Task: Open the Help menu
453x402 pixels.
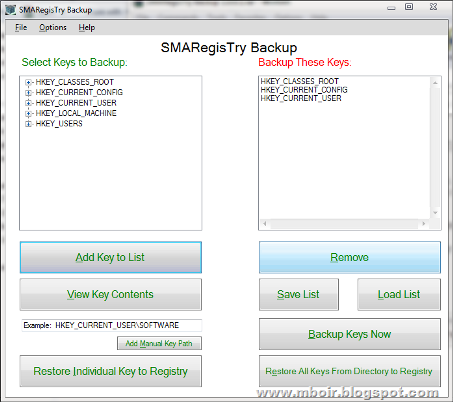Action: pos(87,27)
